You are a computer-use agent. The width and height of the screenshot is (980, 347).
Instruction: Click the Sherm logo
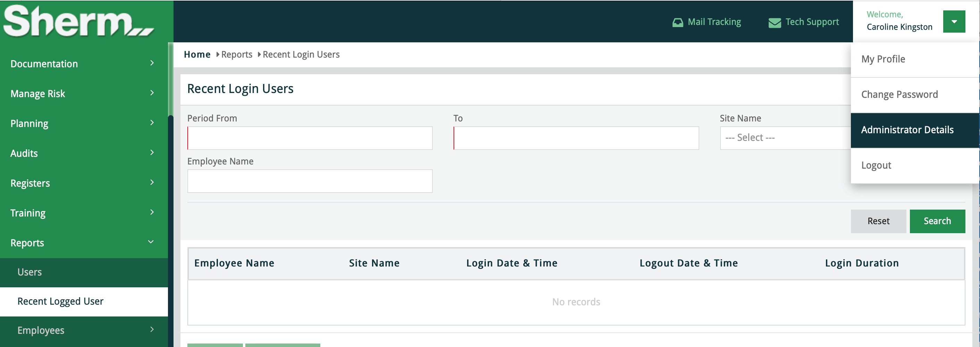[78, 21]
